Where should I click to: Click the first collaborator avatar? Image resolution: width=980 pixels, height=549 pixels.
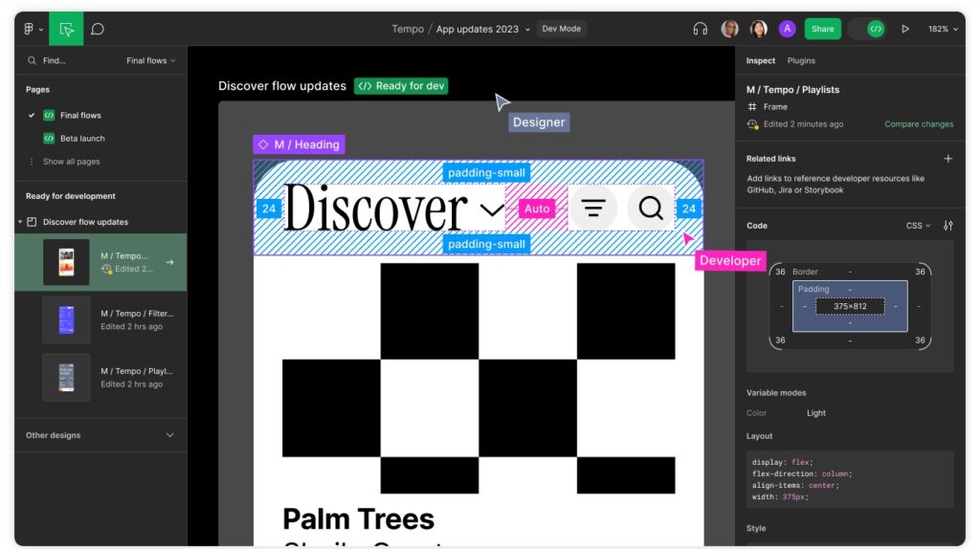(729, 29)
